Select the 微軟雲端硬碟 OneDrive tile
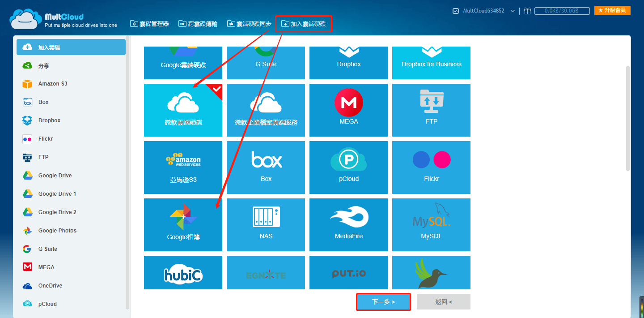The image size is (644, 318). tap(183, 110)
